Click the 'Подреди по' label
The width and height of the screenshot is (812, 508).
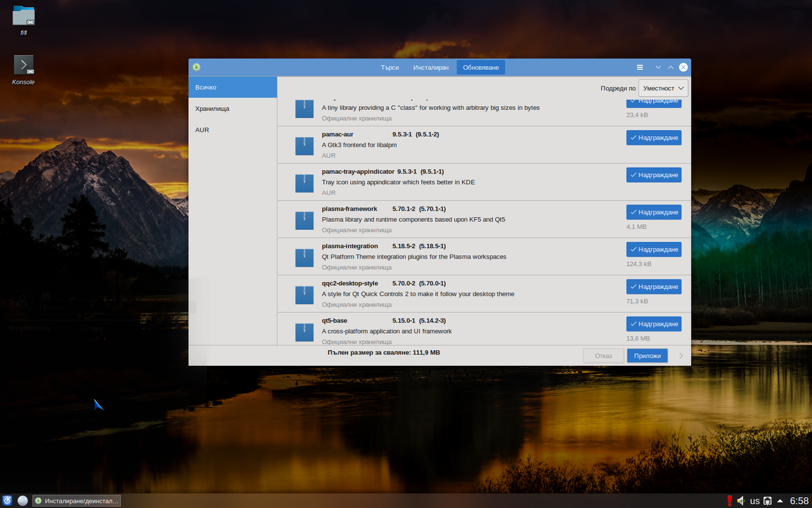tap(618, 88)
